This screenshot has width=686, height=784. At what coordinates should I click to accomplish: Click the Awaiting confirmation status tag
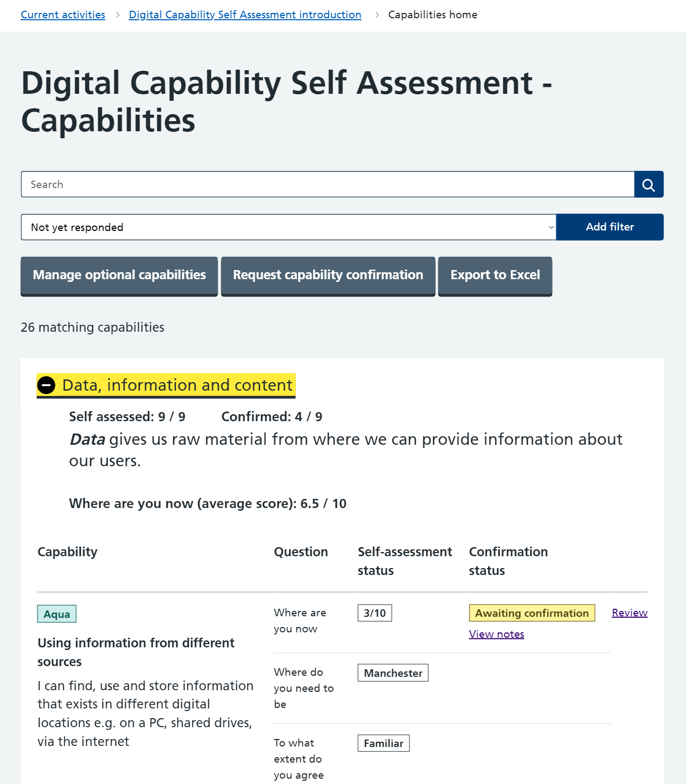point(532,613)
